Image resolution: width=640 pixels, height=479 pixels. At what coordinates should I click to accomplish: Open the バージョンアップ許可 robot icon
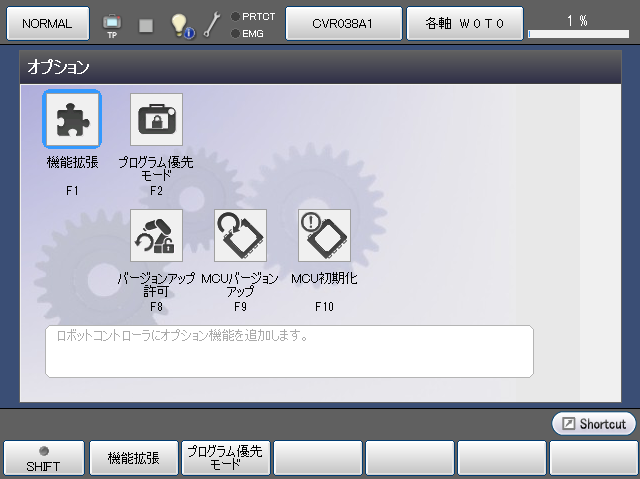pyautogui.click(x=156, y=236)
